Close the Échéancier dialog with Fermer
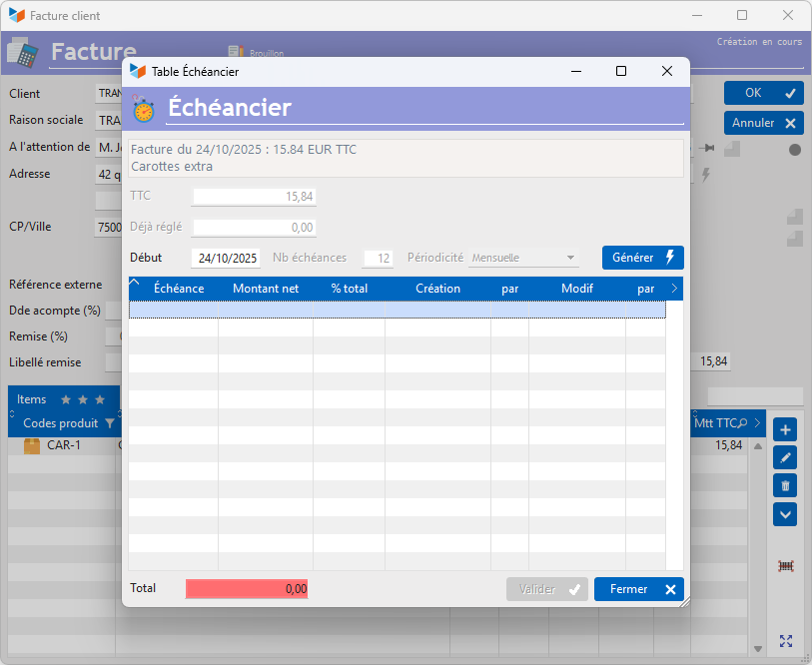The image size is (812, 665). tap(638, 589)
